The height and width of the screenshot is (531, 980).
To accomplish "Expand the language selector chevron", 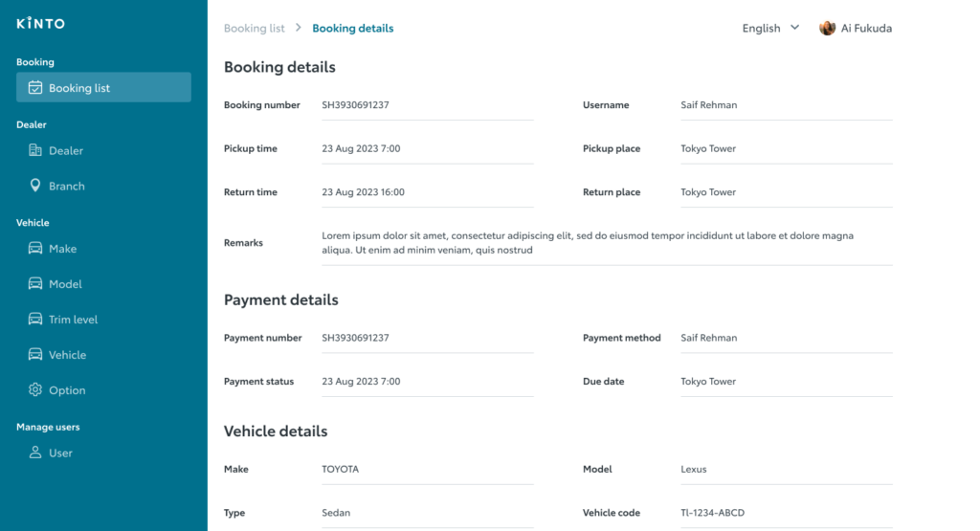I will pos(794,28).
